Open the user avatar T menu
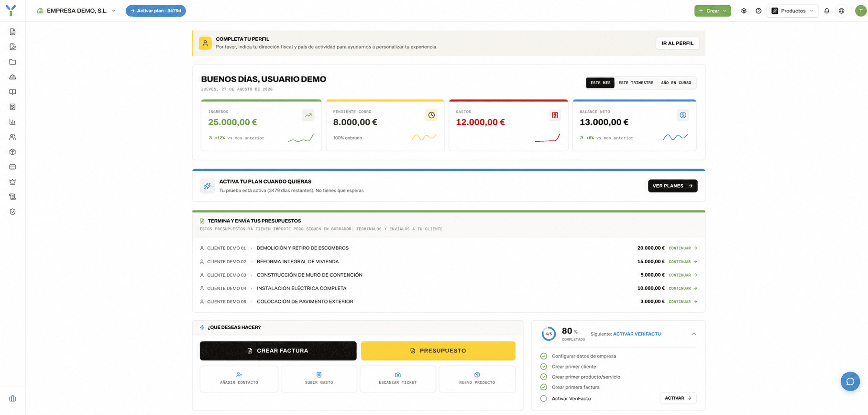The height and width of the screenshot is (415, 868). 861,11
